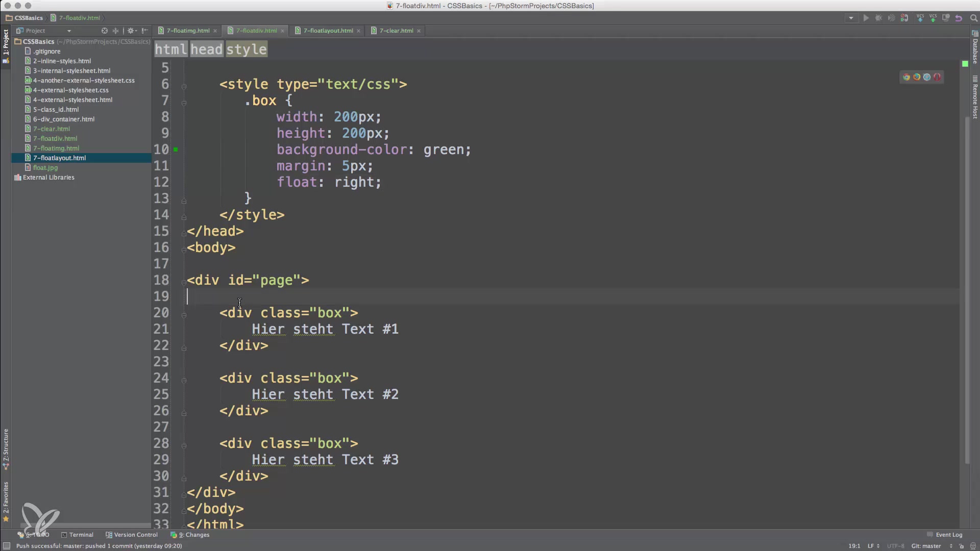980x551 pixels.
Task: Open the Project view type dropdown
Action: point(69,31)
